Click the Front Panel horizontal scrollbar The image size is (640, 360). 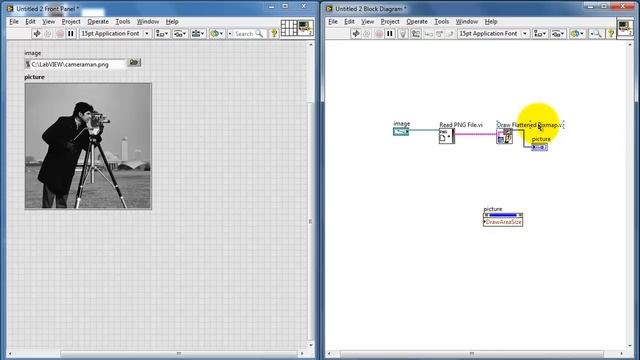coord(178,353)
